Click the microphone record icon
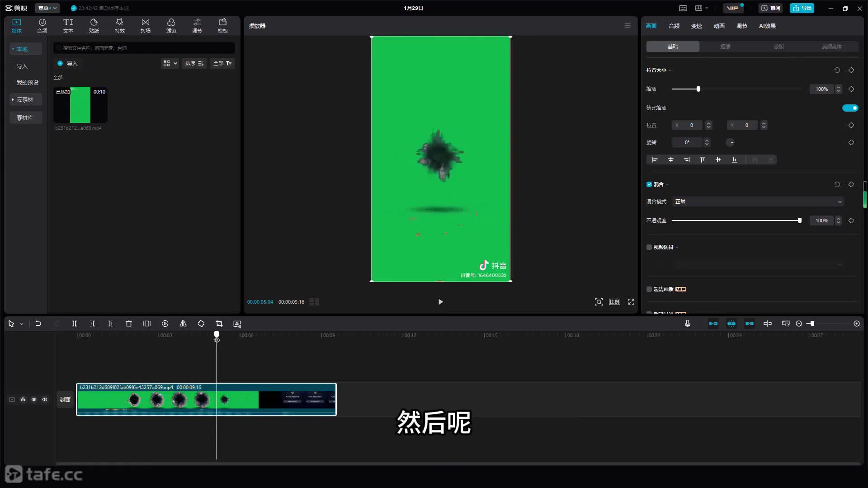The height and width of the screenshot is (488, 868). (x=688, y=324)
